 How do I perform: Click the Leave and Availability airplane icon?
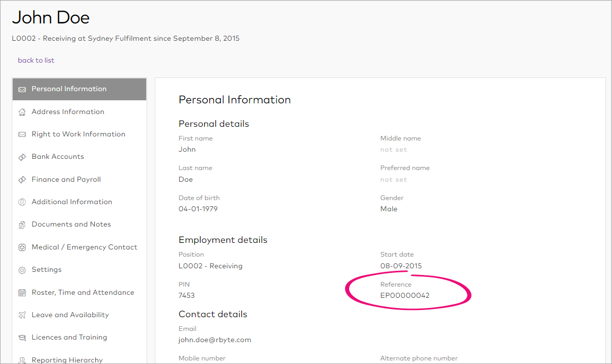[22, 315]
